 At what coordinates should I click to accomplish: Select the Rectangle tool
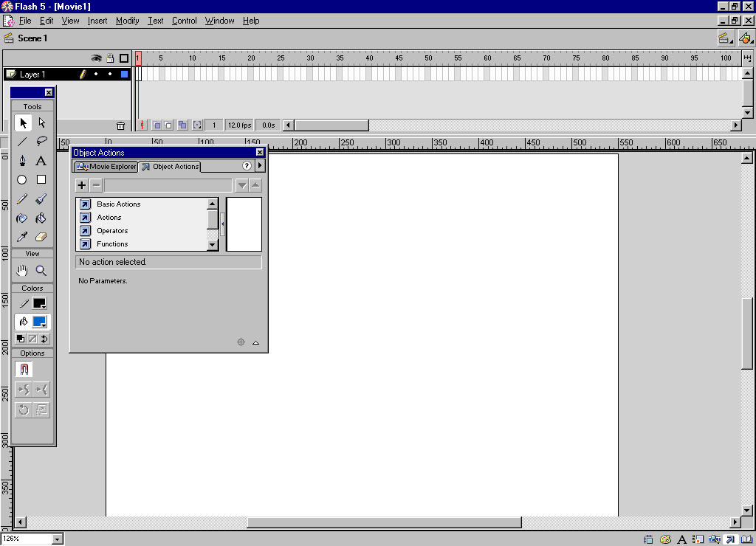[x=41, y=180]
